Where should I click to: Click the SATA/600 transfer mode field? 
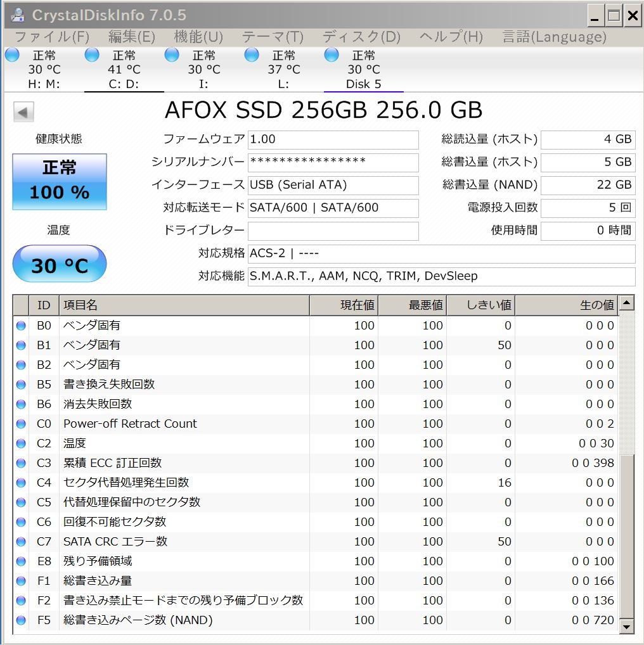(333, 208)
